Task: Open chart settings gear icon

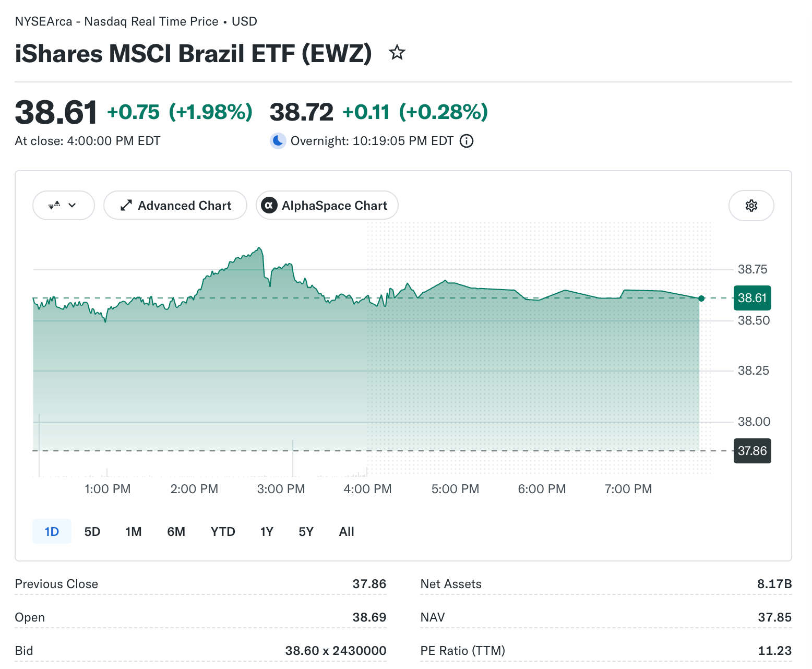Action: click(751, 206)
